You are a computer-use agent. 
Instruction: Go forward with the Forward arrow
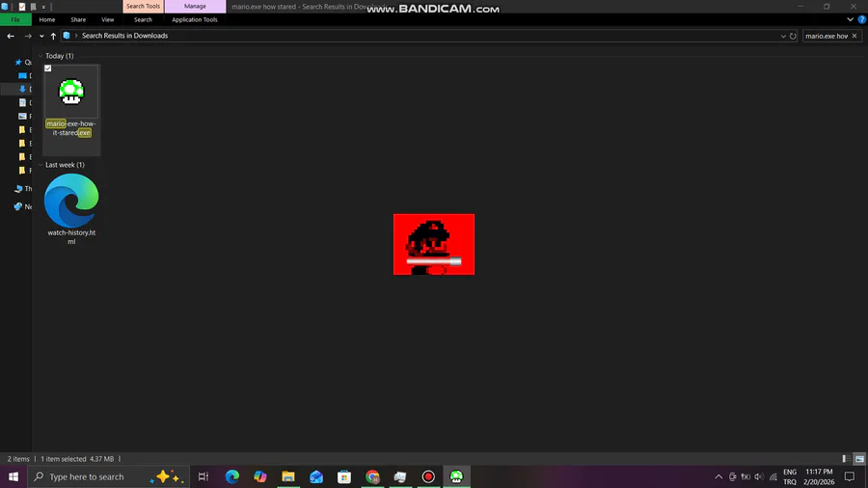click(x=28, y=36)
